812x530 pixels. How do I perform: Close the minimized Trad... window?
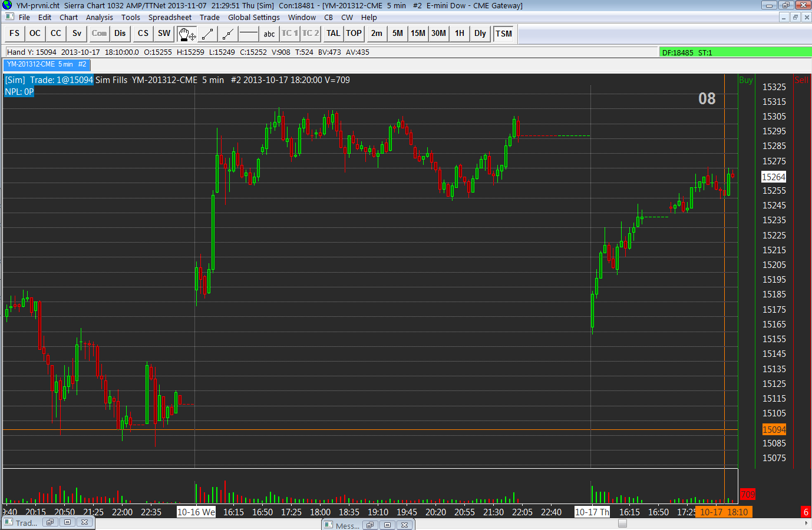tap(85, 522)
